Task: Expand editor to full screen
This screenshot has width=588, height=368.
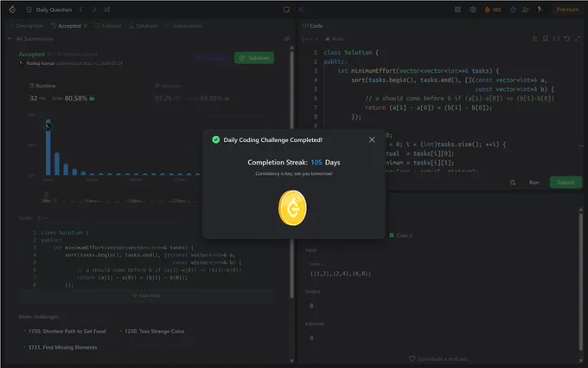Action: 578,39
